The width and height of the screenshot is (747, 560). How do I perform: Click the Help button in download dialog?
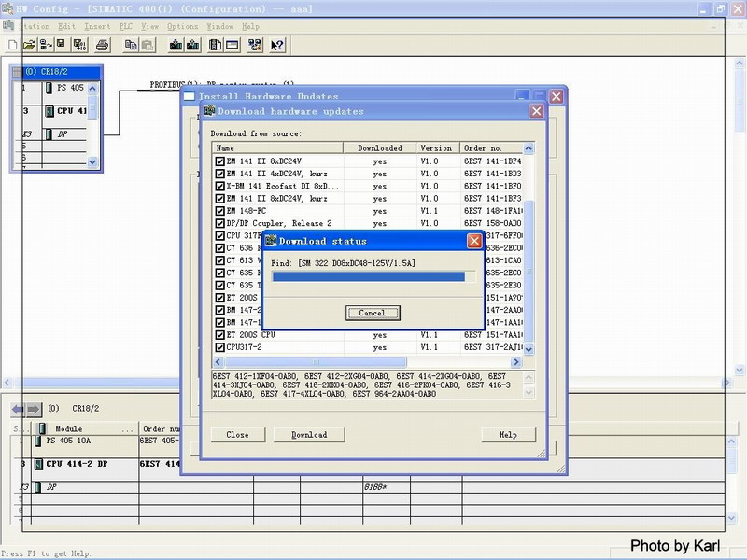pyautogui.click(x=508, y=434)
